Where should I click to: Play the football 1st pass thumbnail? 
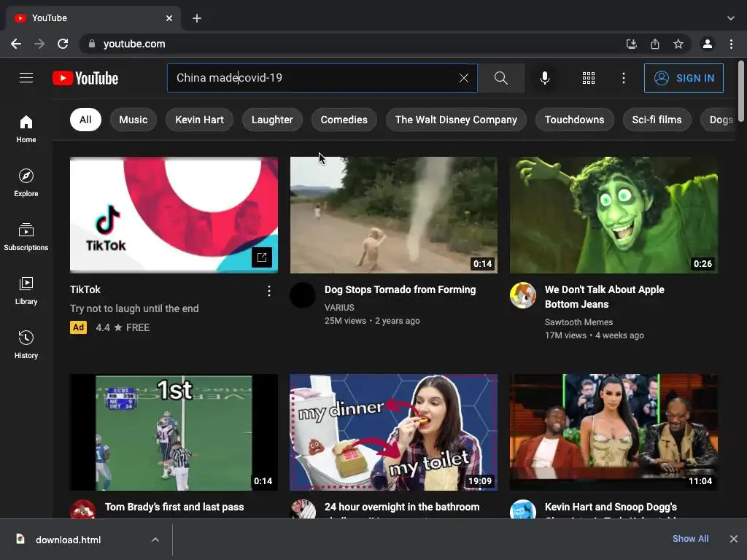point(174,432)
